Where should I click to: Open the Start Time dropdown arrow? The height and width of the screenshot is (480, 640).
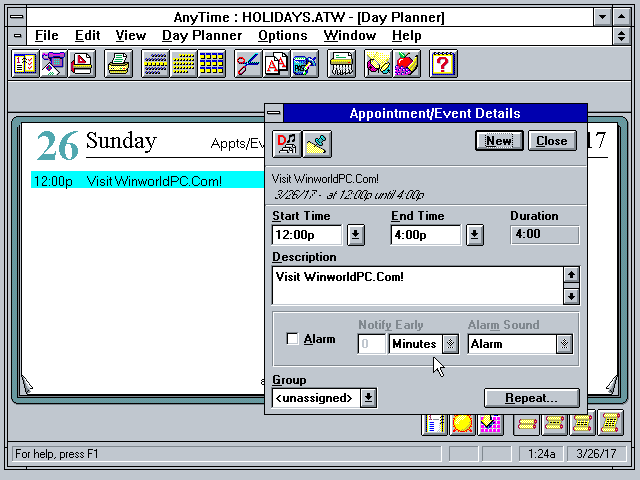[356, 235]
